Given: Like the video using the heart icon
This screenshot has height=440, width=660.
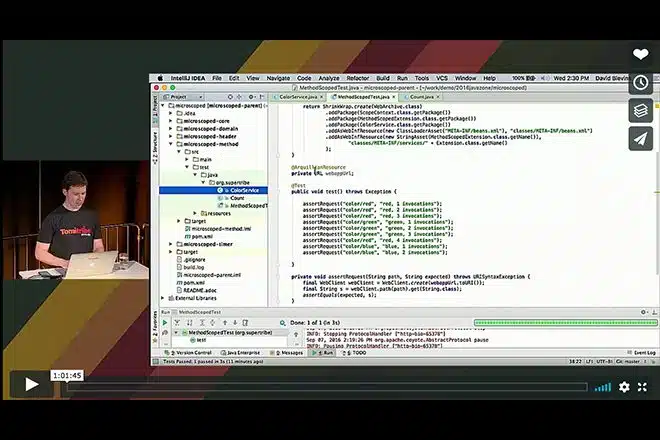Looking at the screenshot, I should [x=641, y=54].
